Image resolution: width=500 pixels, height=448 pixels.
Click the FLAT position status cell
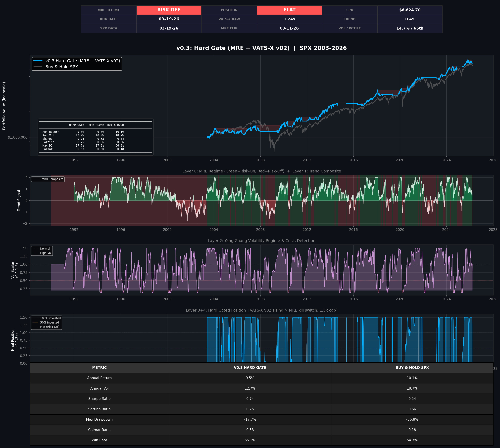289,10
